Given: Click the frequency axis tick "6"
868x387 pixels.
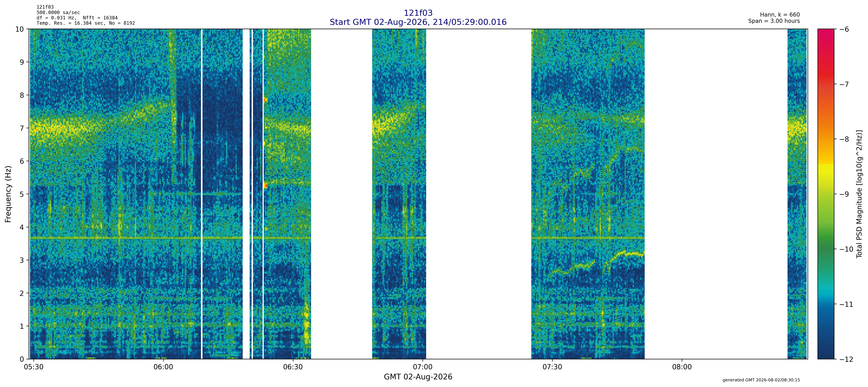Looking at the screenshot, I should [x=22, y=161].
